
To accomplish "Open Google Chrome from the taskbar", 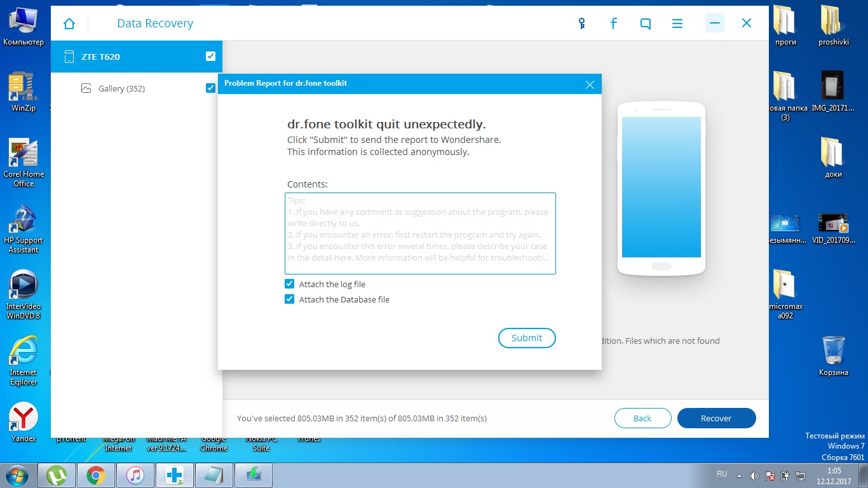I will (x=96, y=475).
